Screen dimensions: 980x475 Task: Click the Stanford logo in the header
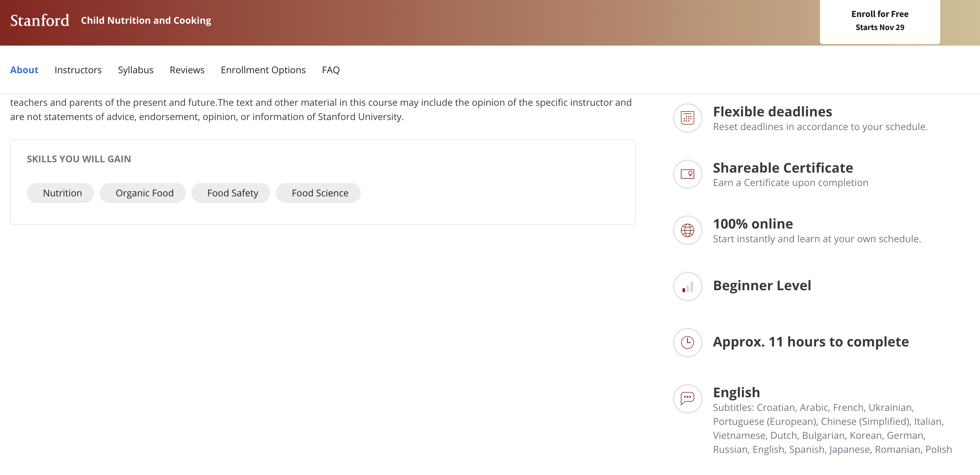pyautogui.click(x=39, y=21)
